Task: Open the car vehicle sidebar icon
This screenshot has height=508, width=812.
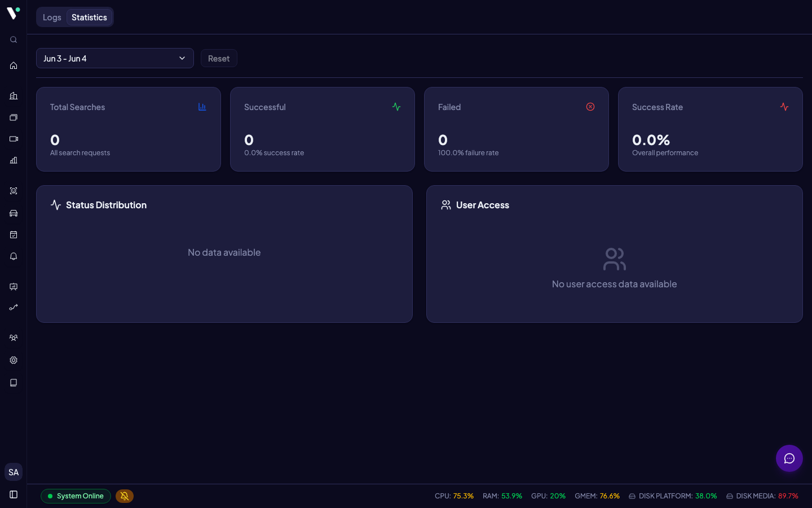Action: tap(14, 213)
